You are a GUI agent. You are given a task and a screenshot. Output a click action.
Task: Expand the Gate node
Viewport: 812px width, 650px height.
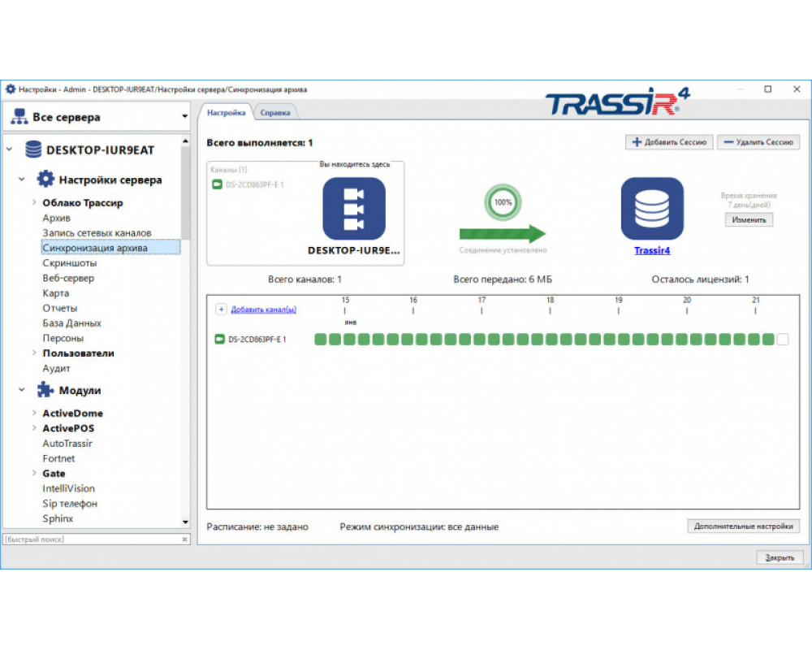point(34,473)
